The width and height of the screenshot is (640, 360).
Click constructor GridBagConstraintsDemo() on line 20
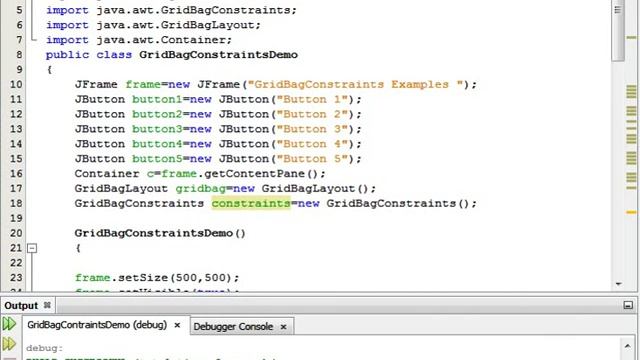point(160,233)
